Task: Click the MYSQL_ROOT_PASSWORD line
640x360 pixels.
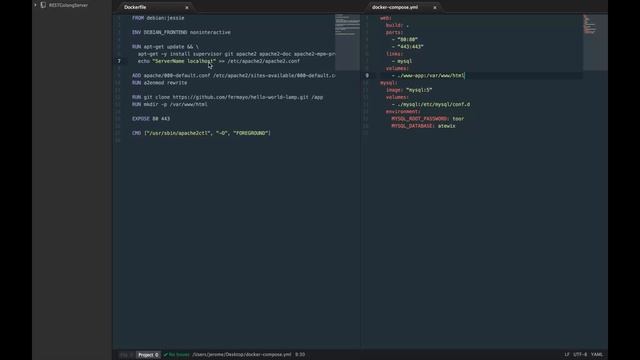Action: click(428, 119)
